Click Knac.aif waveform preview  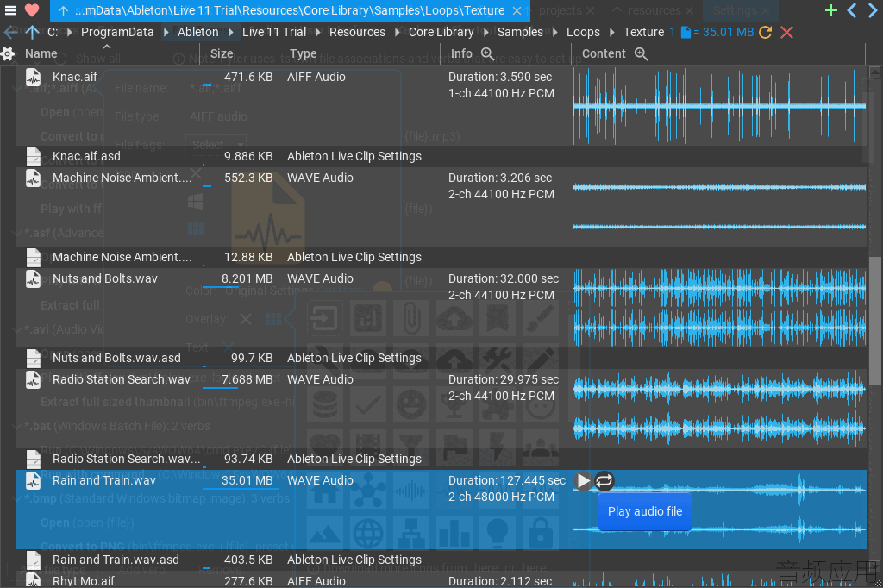720,106
